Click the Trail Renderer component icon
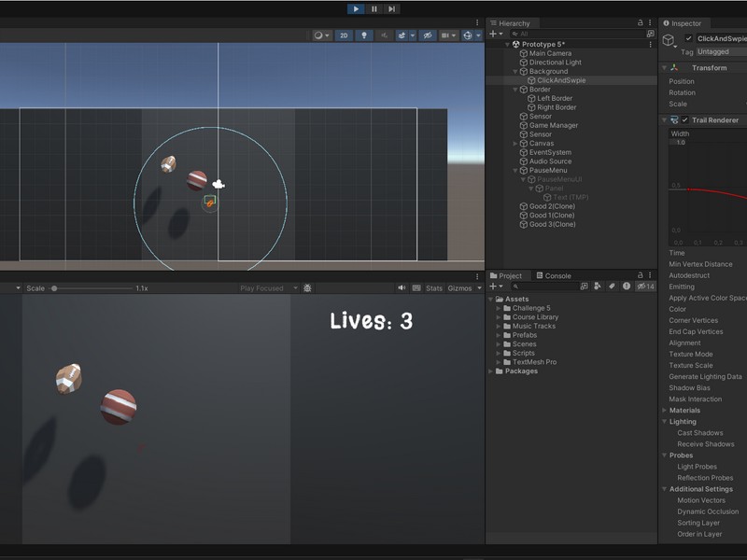The width and height of the screenshot is (747, 560). tap(674, 120)
